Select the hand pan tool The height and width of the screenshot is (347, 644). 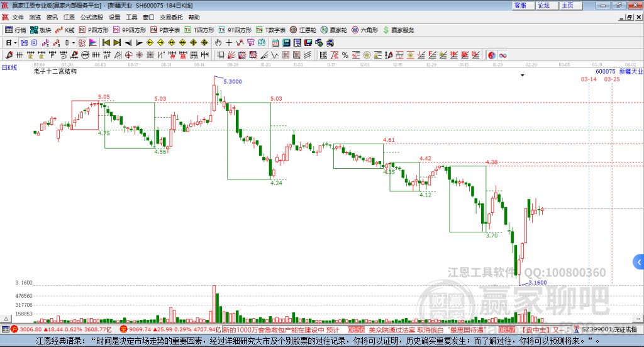(218, 43)
